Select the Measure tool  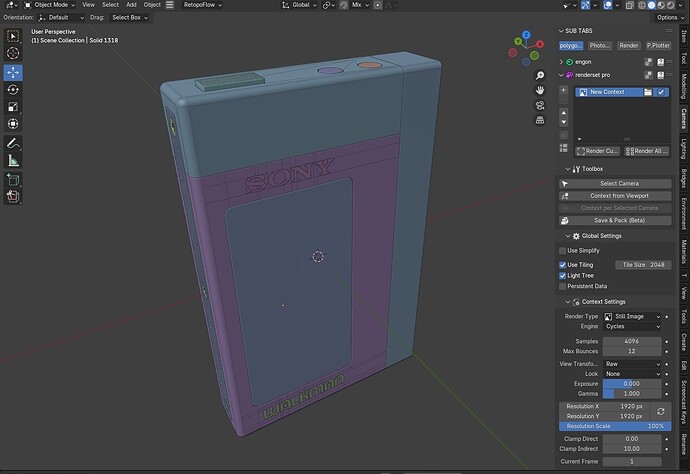point(13,161)
